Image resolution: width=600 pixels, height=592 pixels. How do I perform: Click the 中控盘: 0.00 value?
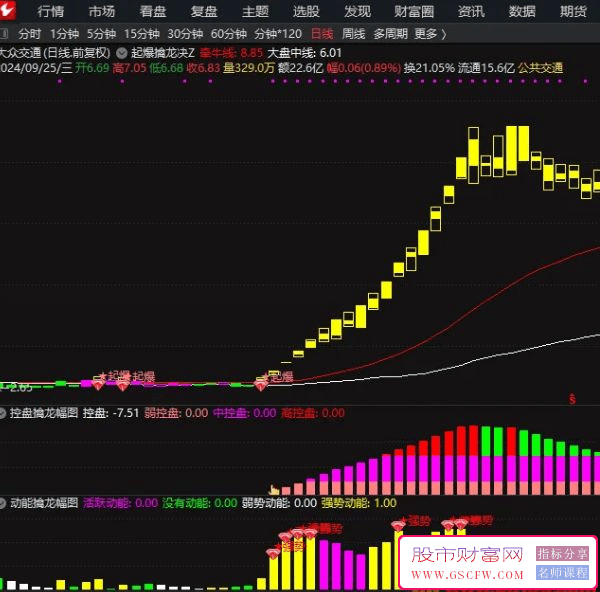(x=245, y=413)
